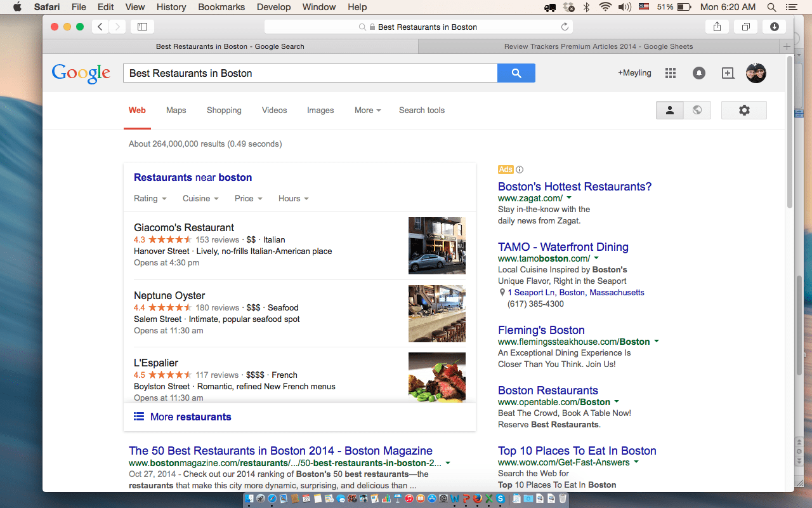Select the Shopping search tab
Viewport: 812px width, 508px height.
tap(224, 110)
